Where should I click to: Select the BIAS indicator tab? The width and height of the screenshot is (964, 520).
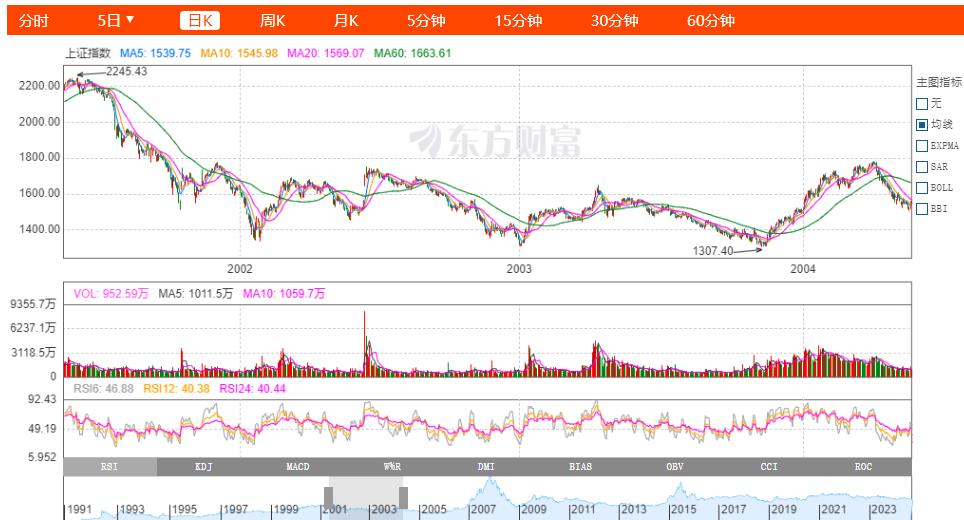580,467
